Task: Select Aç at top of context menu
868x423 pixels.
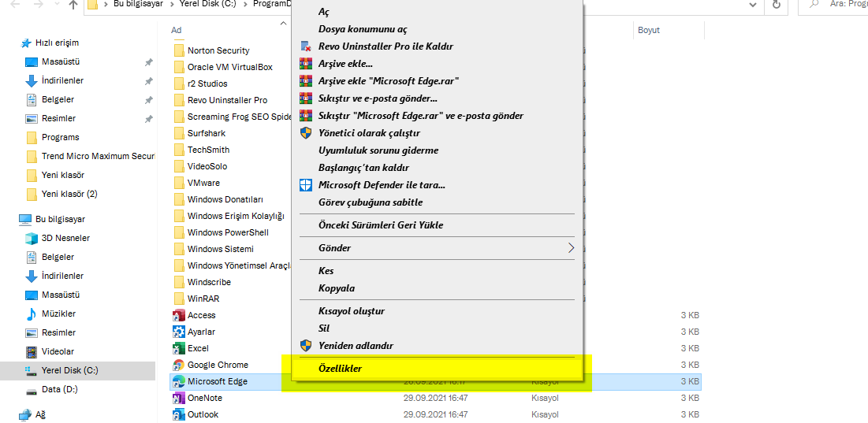Action: click(x=324, y=12)
